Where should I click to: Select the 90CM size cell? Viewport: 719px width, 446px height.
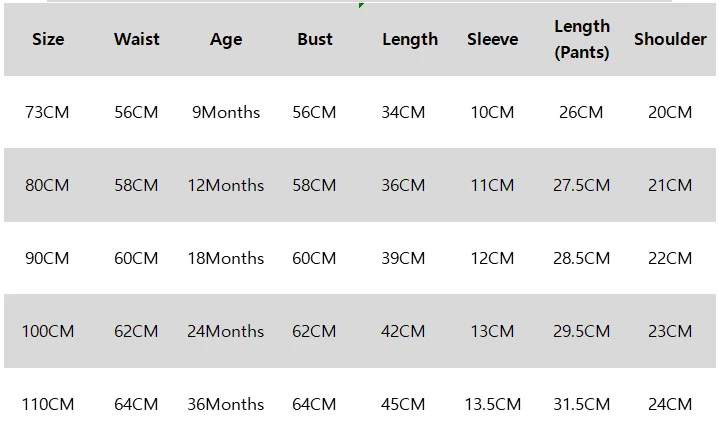click(47, 258)
